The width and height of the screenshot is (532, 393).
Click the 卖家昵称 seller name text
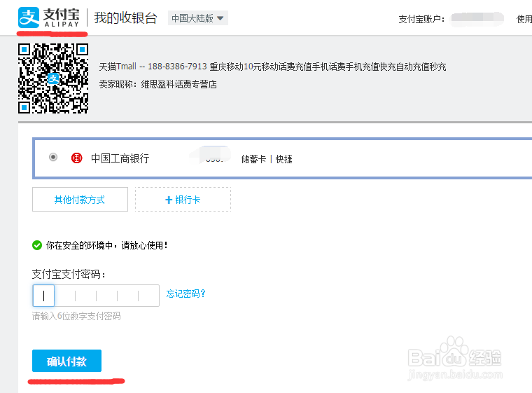pos(157,84)
